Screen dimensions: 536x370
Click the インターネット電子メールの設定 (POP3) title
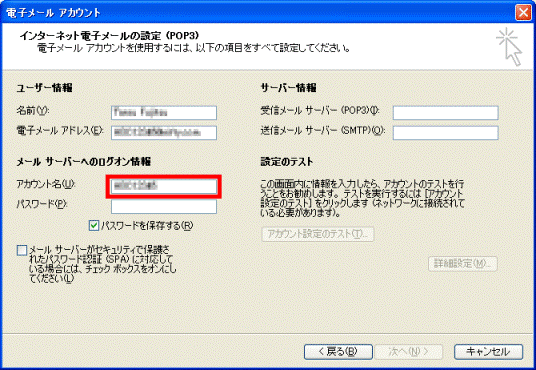click(x=109, y=36)
